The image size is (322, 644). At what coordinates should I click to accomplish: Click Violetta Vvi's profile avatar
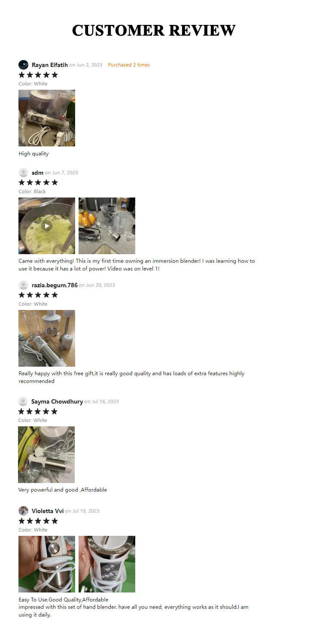[x=23, y=511]
